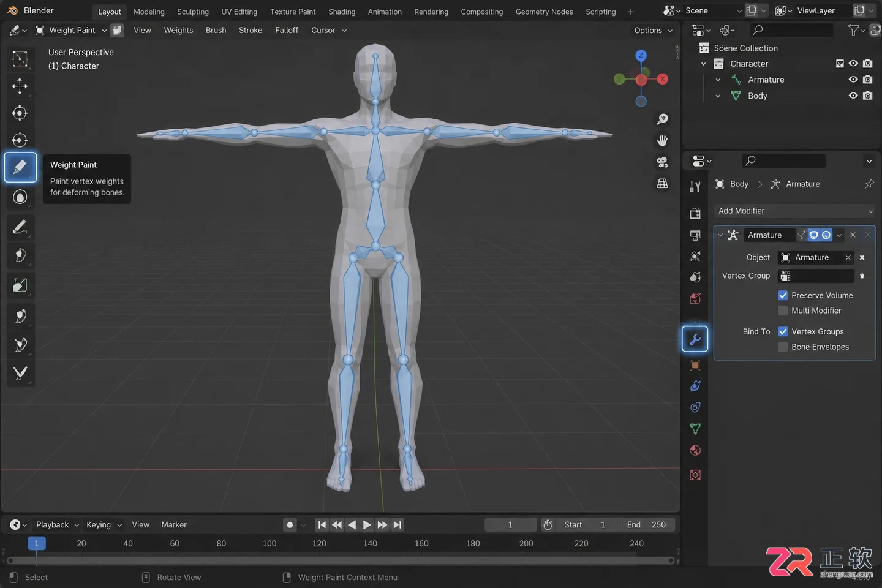Open the Cursor dropdown in header

point(329,30)
